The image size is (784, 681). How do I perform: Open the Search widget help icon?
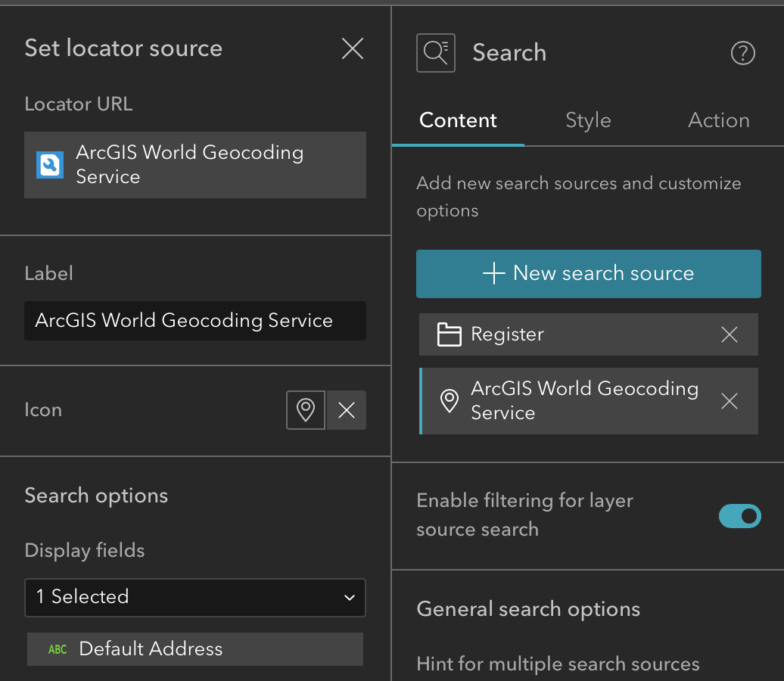742,53
